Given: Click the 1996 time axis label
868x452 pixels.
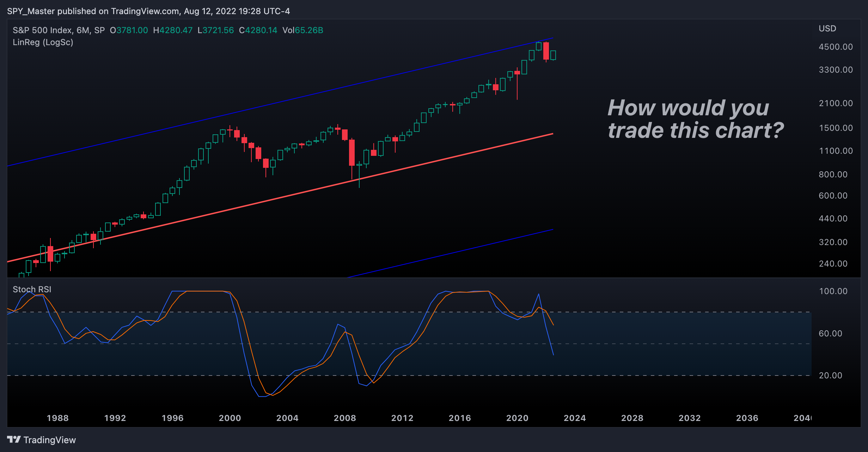Looking at the screenshot, I should point(173,418).
